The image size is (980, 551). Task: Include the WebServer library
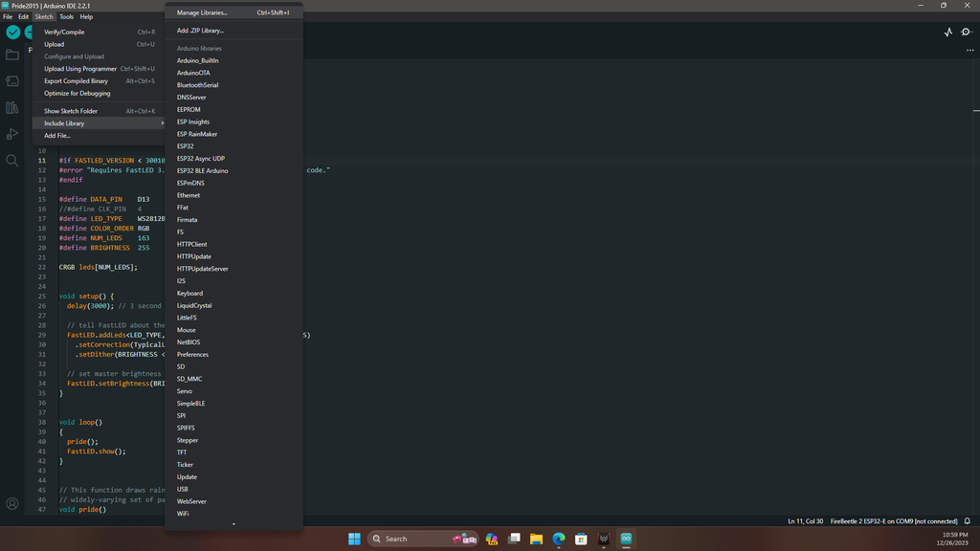[234, 501]
